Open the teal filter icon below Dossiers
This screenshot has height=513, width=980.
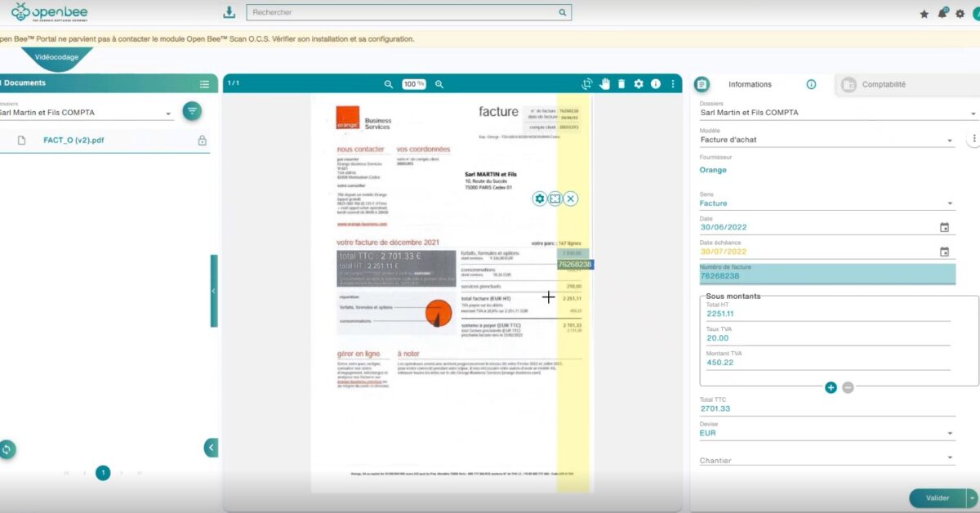click(x=191, y=110)
